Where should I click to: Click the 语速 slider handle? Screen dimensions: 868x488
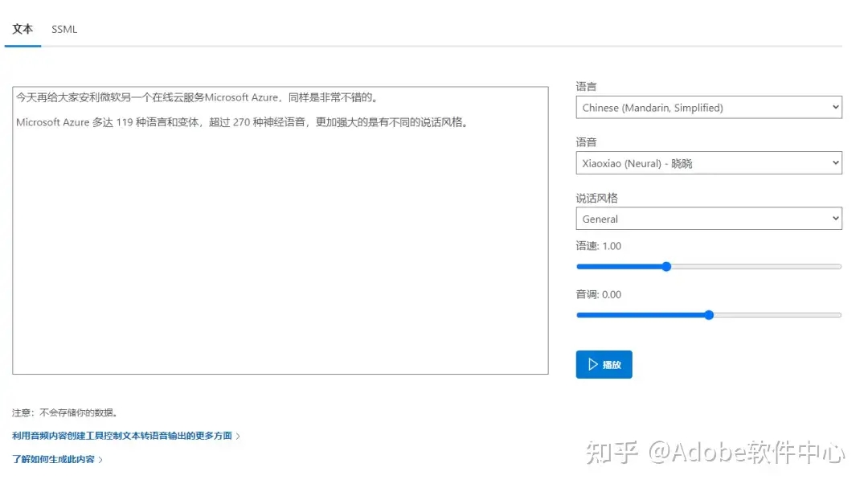click(666, 266)
